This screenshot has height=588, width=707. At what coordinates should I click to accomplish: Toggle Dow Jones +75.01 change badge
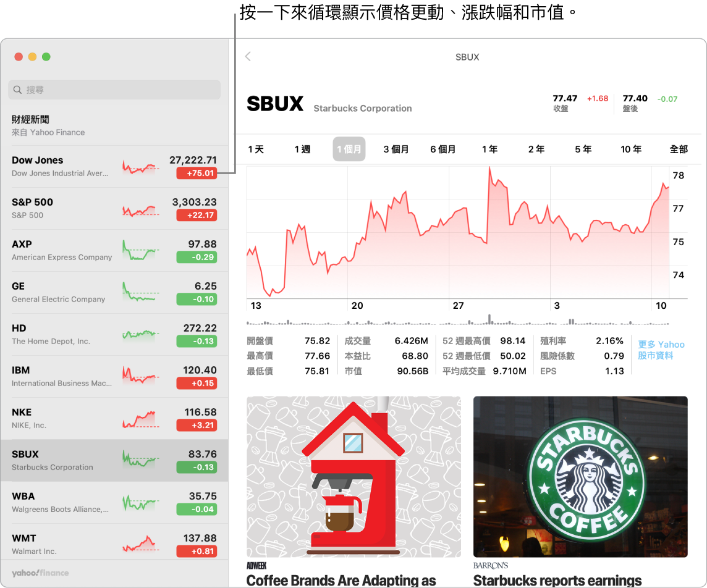tap(197, 173)
